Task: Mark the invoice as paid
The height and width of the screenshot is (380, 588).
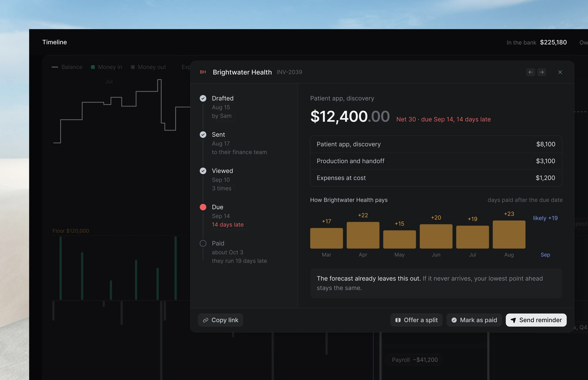Action: pos(474,320)
